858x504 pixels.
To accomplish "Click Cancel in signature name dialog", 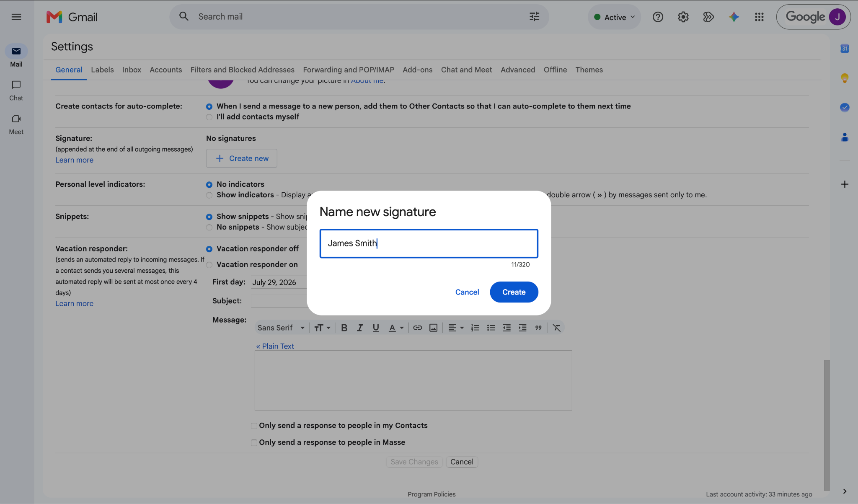I will (467, 292).
